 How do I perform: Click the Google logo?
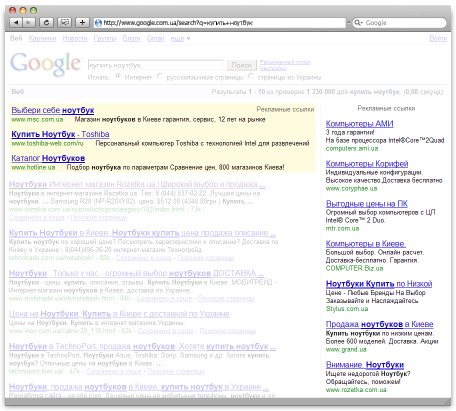pos(45,64)
